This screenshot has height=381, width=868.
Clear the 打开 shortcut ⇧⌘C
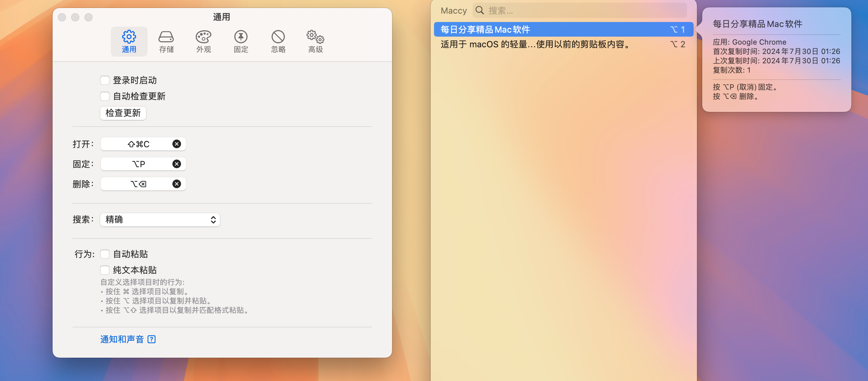point(177,144)
